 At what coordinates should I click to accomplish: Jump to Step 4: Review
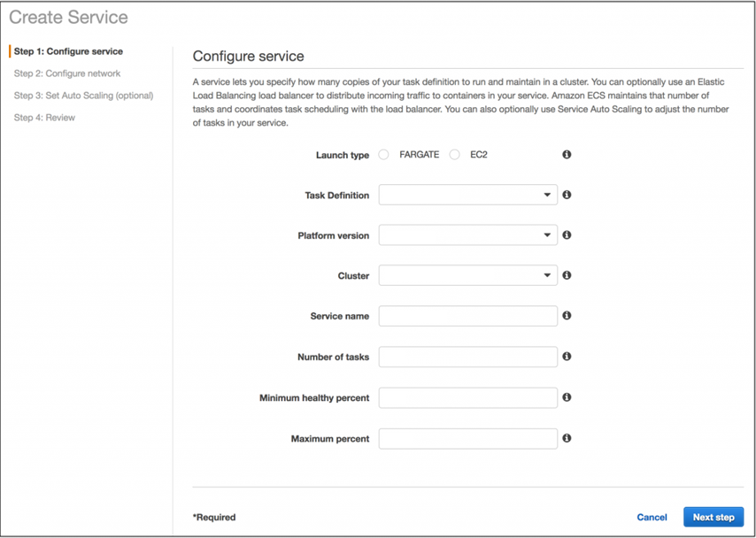click(44, 118)
